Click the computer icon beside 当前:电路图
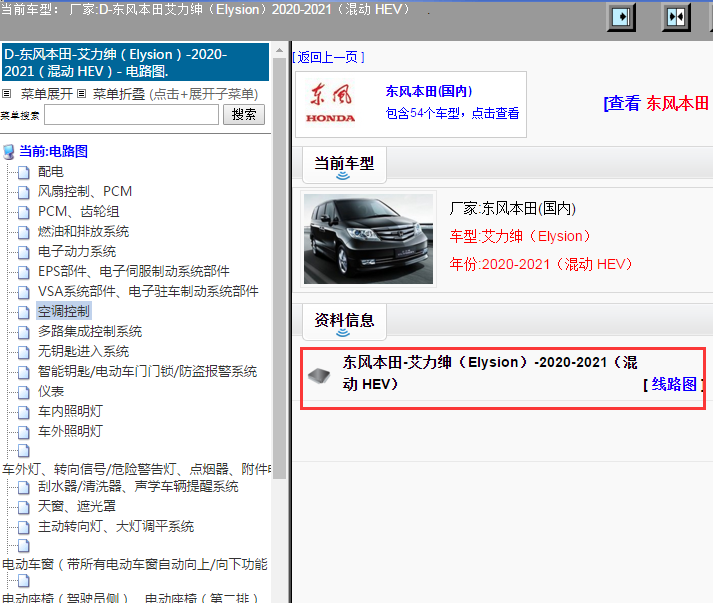The width and height of the screenshot is (713, 603). coord(9,152)
